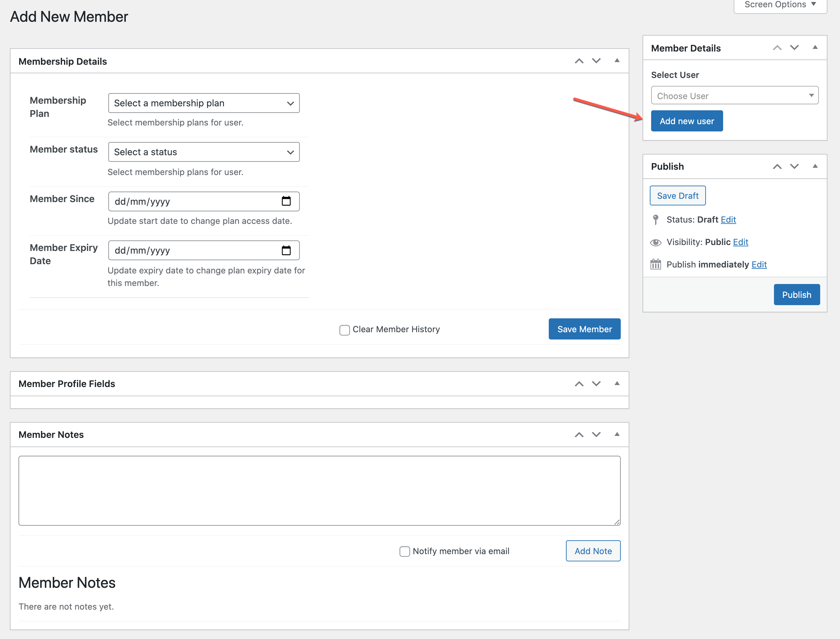Collapse the Member Notes panel
The width and height of the screenshot is (840, 639).
[x=617, y=434]
